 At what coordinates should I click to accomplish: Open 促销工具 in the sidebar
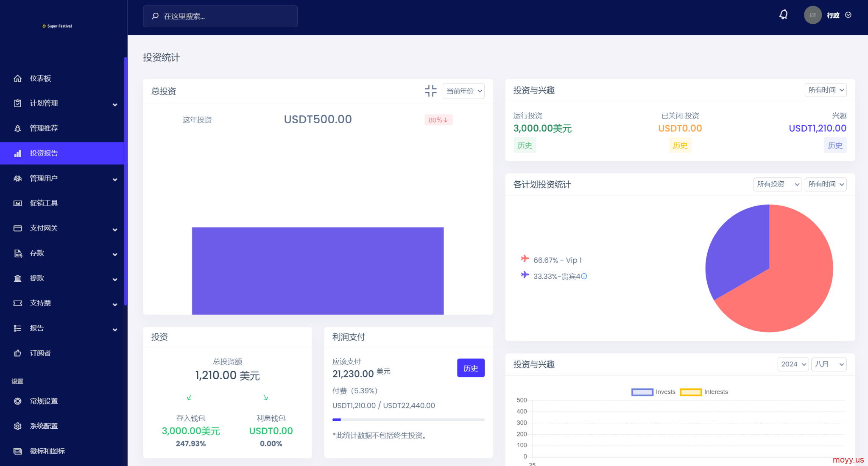pyautogui.click(x=62, y=203)
